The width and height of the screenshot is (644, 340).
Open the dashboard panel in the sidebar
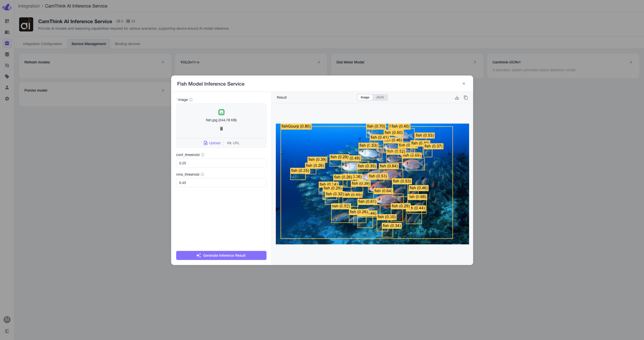click(7, 21)
